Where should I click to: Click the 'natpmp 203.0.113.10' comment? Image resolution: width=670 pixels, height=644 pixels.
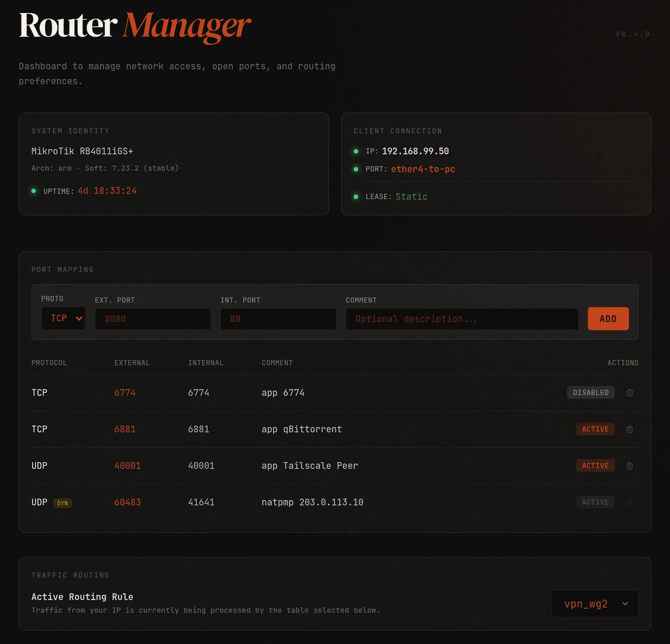coord(312,502)
